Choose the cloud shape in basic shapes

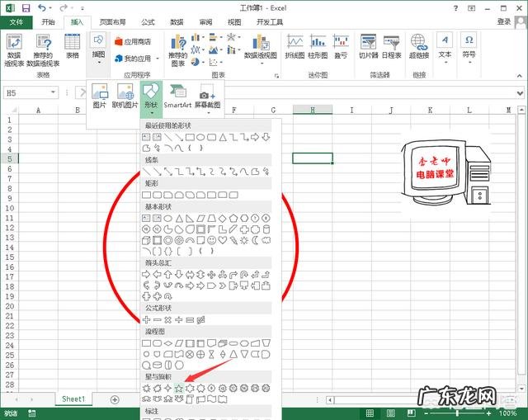click(x=266, y=240)
